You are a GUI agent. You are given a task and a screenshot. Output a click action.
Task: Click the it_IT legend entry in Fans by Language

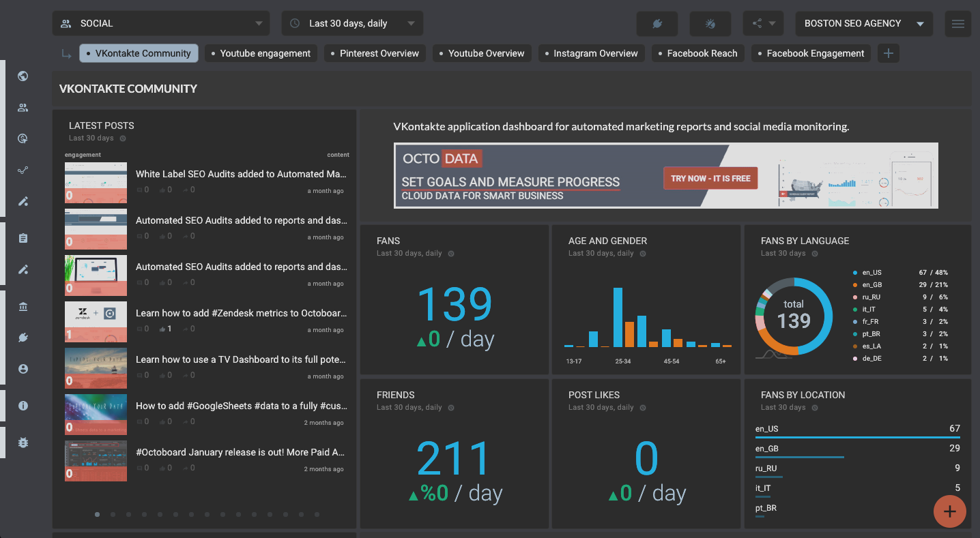click(x=900, y=310)
